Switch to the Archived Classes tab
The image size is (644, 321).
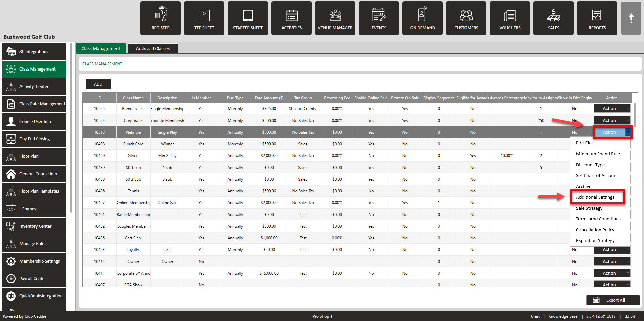pos(153,49)
